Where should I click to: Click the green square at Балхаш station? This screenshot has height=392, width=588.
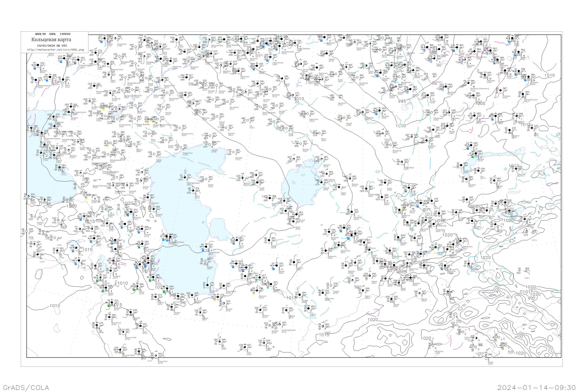pos(473,157)
